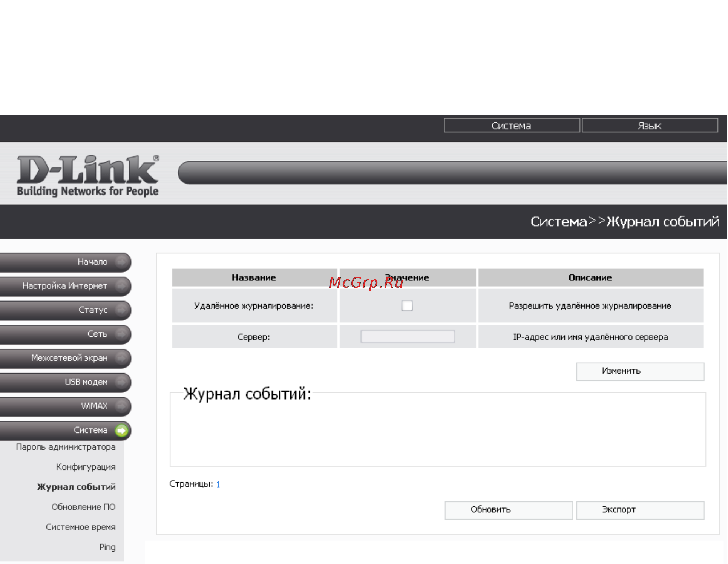Open the Язык top menu

coord(650,126)
